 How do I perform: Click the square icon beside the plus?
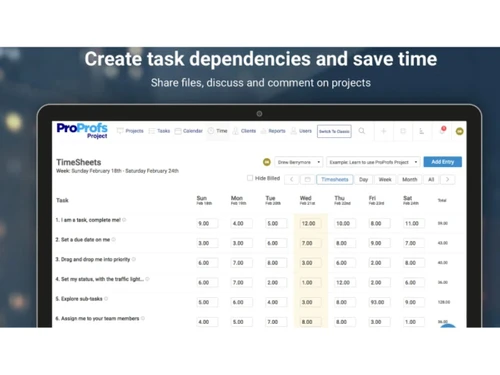403,131
